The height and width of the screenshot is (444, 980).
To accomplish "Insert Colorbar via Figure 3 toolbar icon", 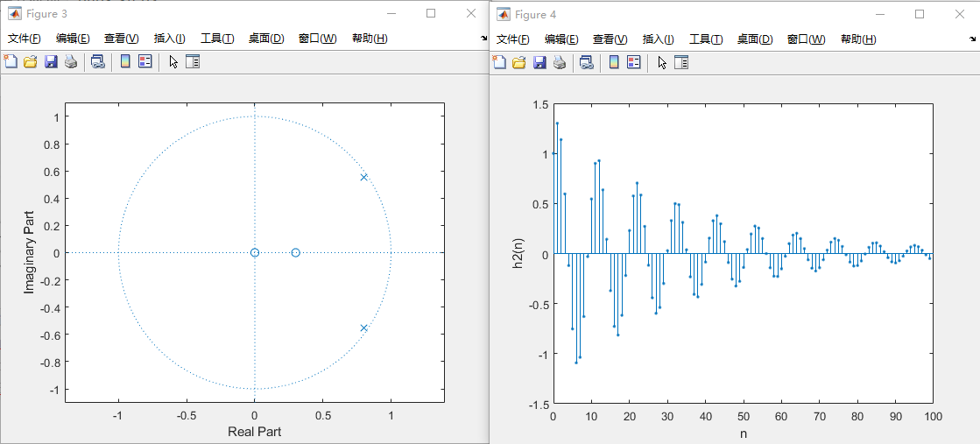I will coord(125,61).
